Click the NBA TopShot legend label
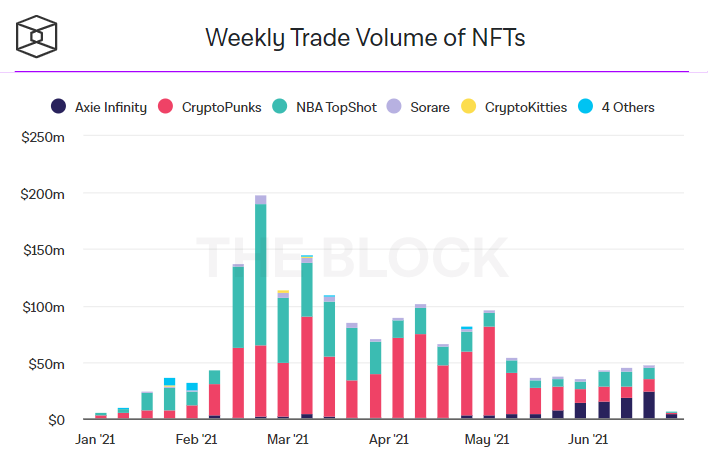The image size is (710, 457). pyautogui.click(x=336, y=108)
